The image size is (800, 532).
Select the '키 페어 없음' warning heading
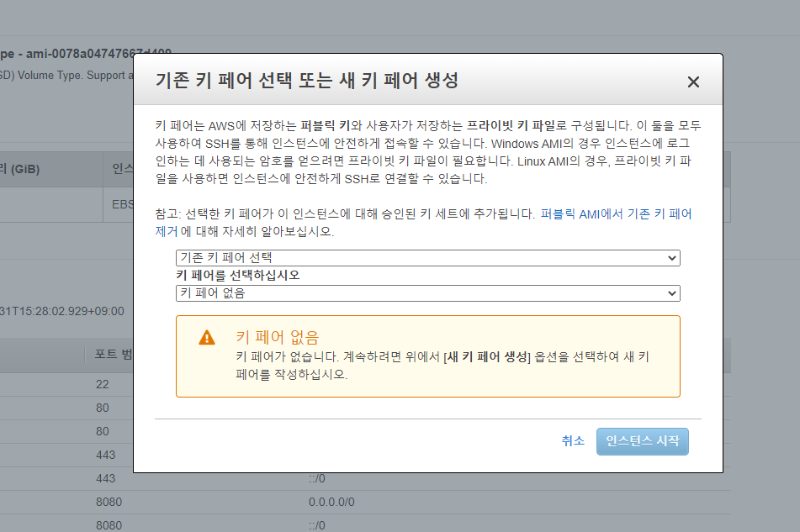pyautogui.click(x=277, y=337)
